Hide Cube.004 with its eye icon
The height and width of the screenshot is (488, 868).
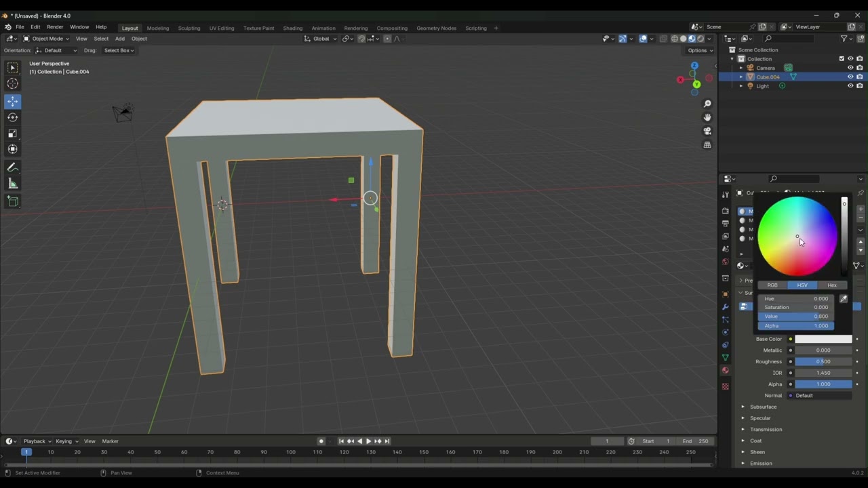[850, 77]
